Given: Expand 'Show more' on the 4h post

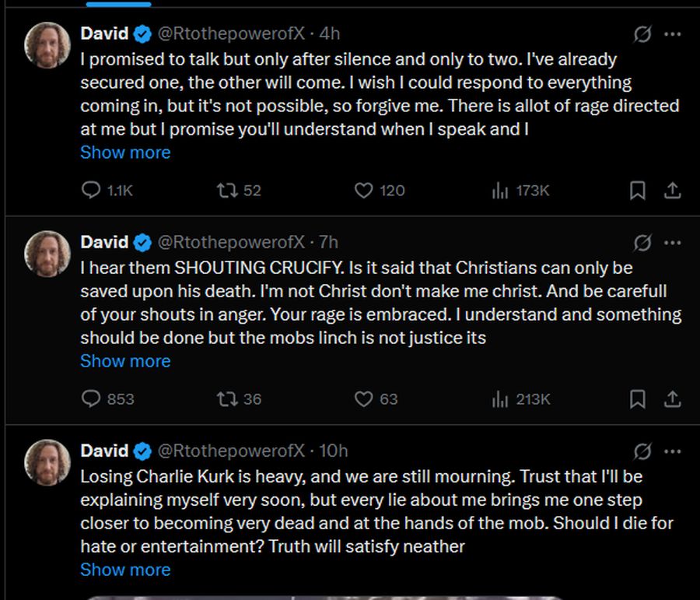Looking at the screenshot, I should click(125, 153).
